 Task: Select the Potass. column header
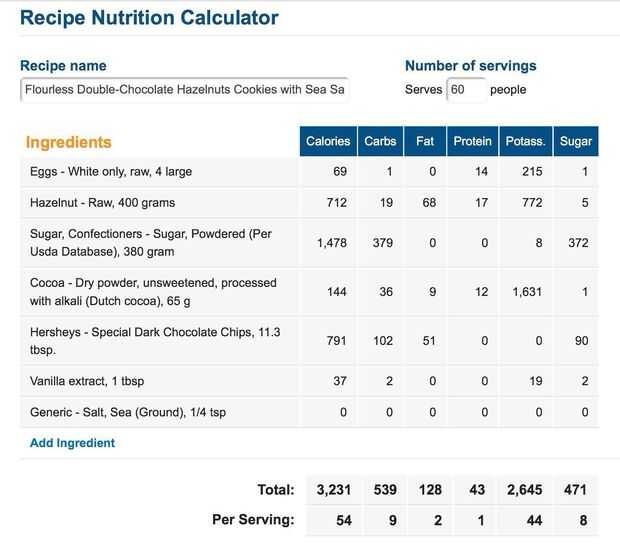coord(524,142)
